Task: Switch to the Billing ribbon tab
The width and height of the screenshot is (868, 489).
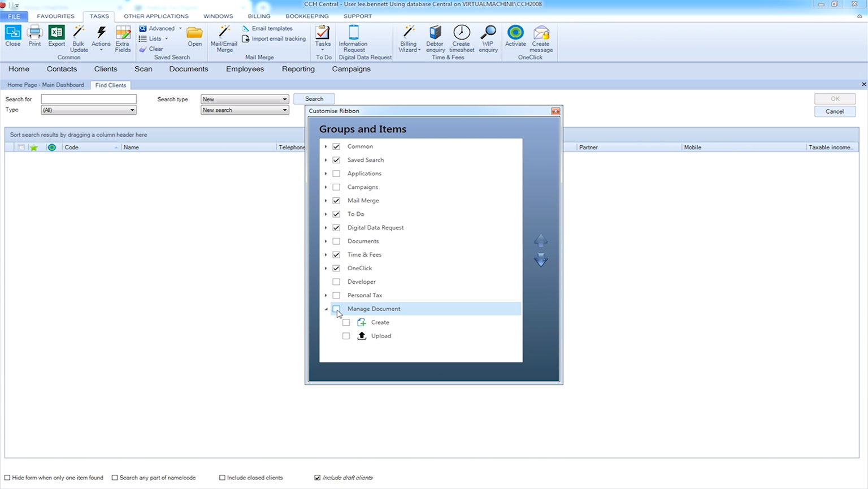Action: (x=259, y=16)
